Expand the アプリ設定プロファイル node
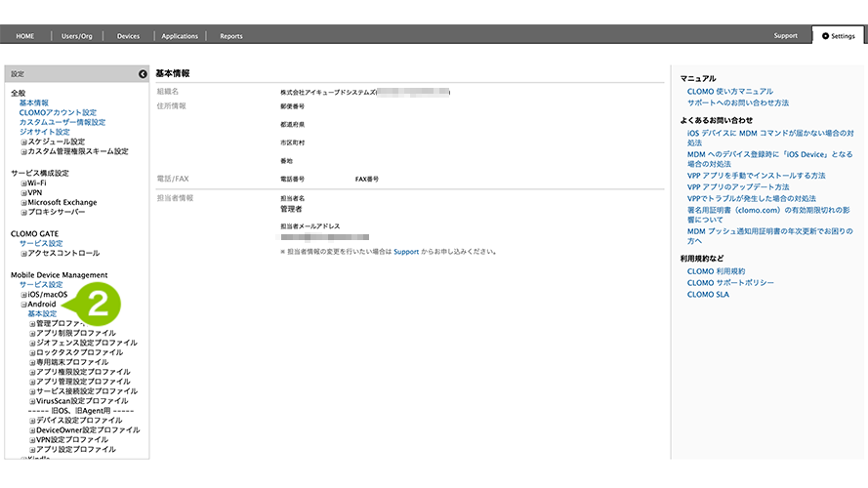868x488 pixels. 32,450
